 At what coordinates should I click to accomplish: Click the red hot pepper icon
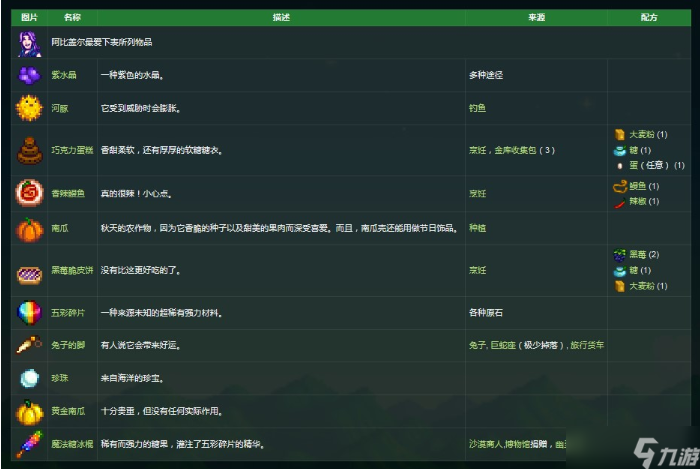point(620,203)
